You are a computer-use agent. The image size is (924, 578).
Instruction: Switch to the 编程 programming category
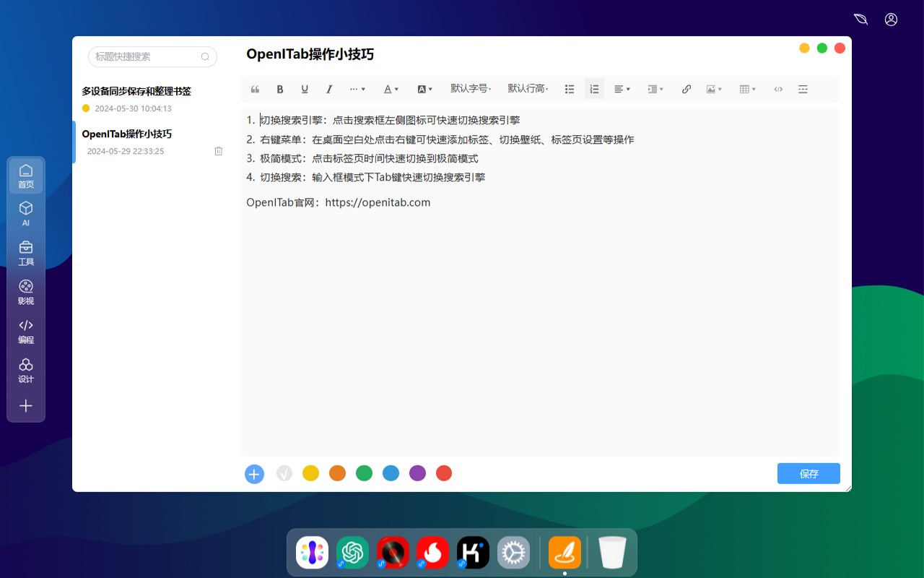pyautogui.click(x=26, y=331)
